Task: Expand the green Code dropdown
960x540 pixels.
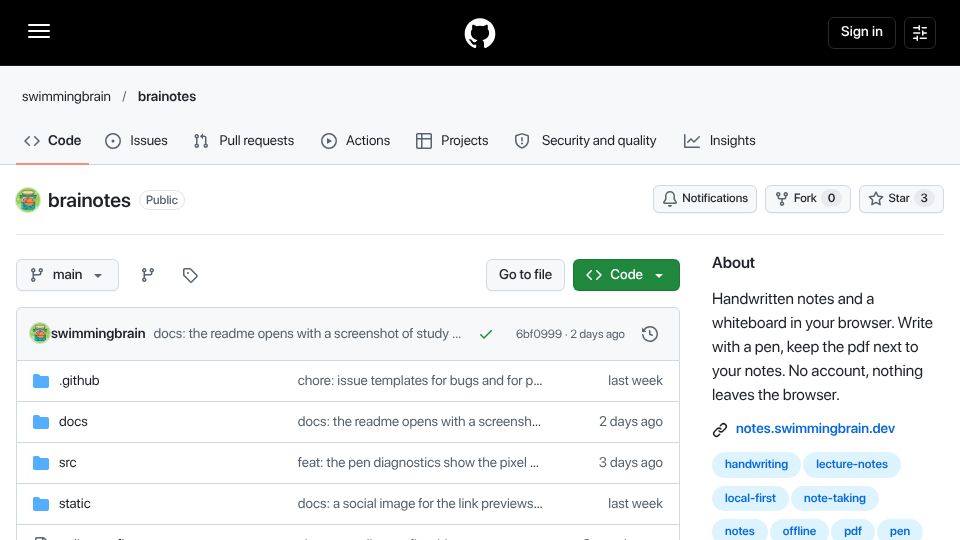Action: point(626,275)
